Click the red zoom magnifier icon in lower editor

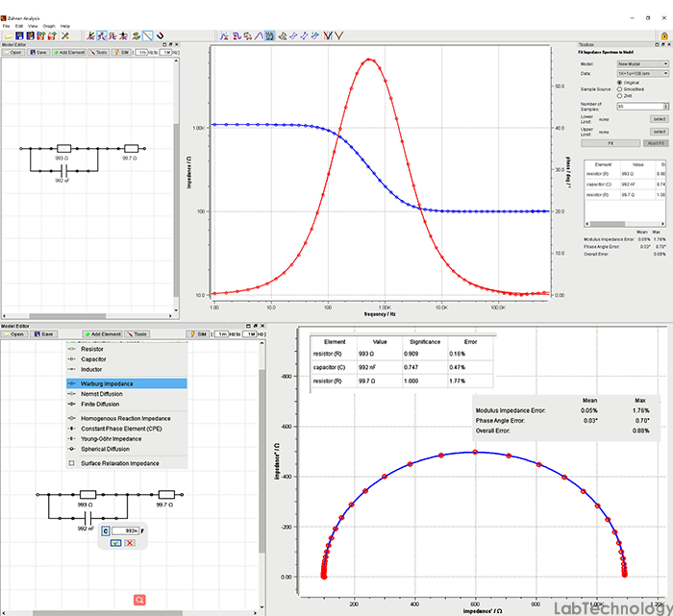[139, 600]
